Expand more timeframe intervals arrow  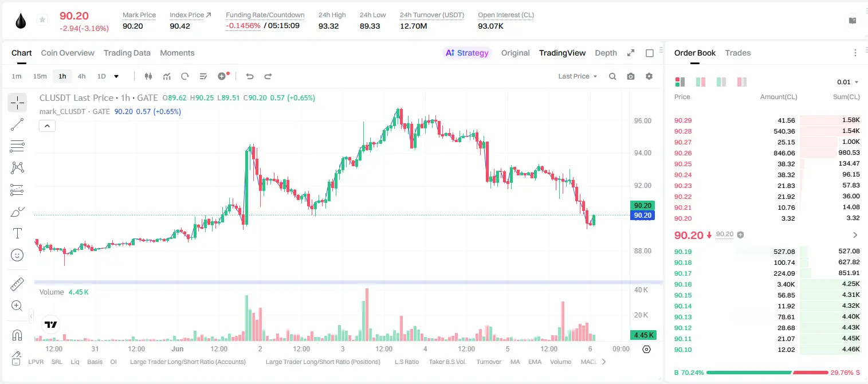pos(116,76)
